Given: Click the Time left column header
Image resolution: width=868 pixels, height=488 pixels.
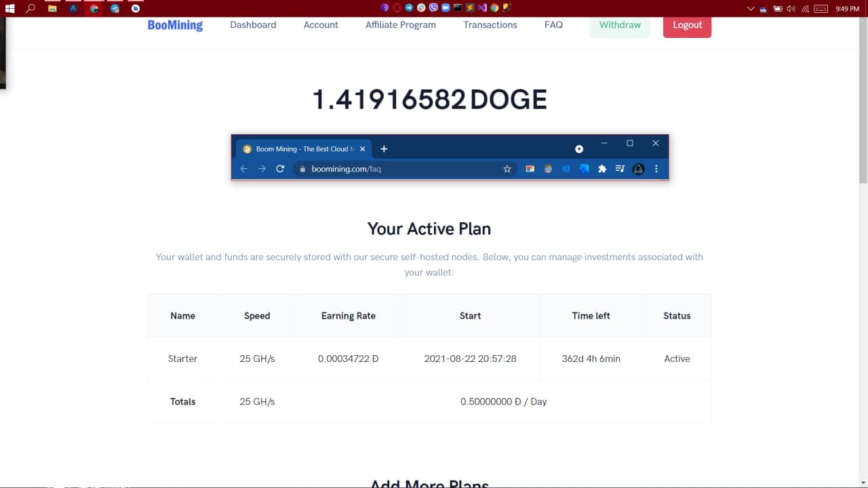Looking at the screenshot, I should pos(591,316).
